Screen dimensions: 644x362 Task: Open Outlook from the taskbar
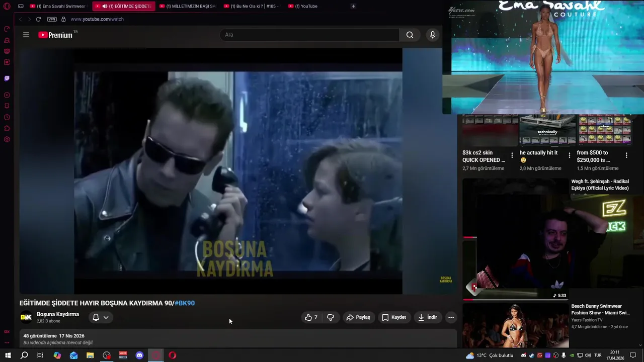pyautogui.click(x=74, y=355)
